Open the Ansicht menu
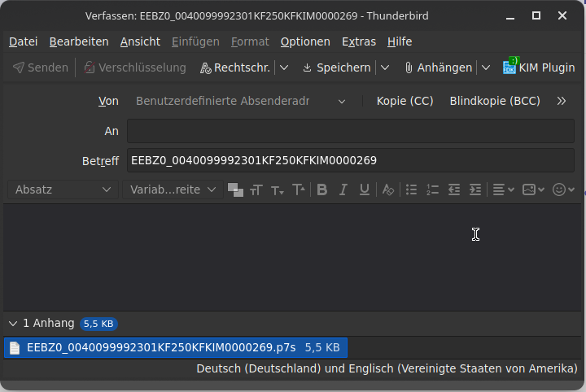Viewport: 586px width, 392px height. tap(140, 41)
